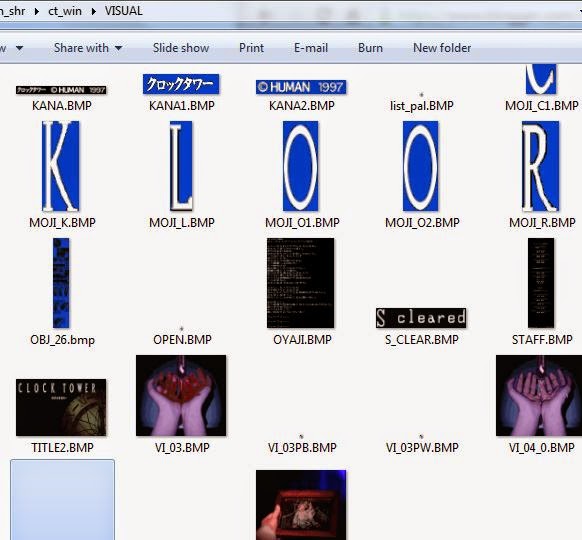Select the MOJI_L.BMP letter image
The width and height of the screenshot is (582, 540).
[181, 166]
